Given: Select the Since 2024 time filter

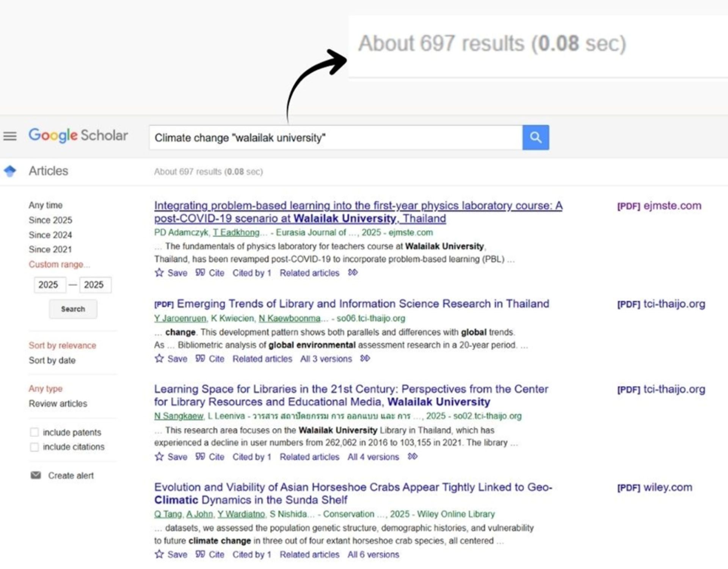Looking at the screenshot, I should (x=50, y=235).
